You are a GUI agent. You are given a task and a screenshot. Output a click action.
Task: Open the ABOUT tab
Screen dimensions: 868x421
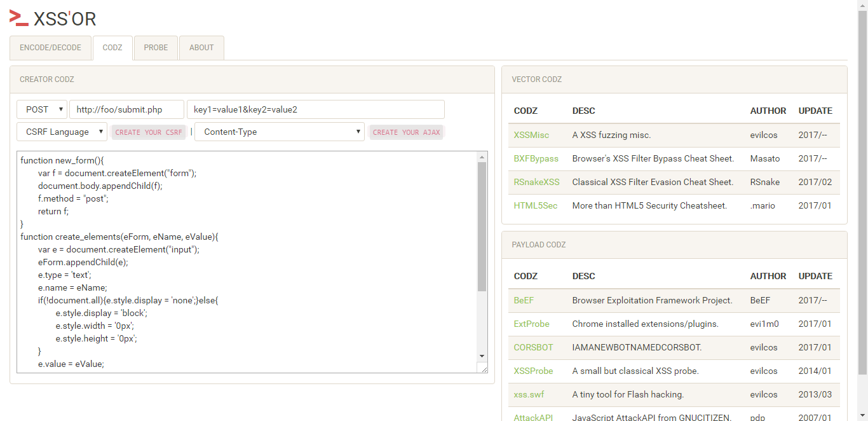coord(201,47)
